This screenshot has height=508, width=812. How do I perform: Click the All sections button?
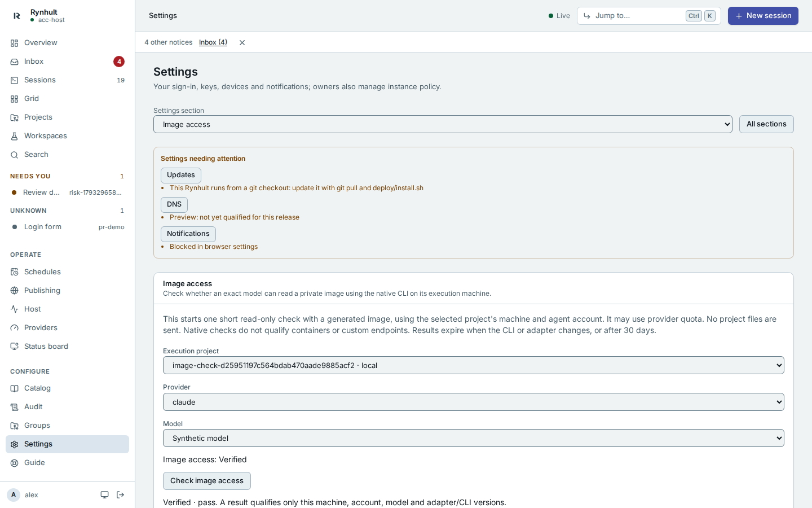[766, 124]
